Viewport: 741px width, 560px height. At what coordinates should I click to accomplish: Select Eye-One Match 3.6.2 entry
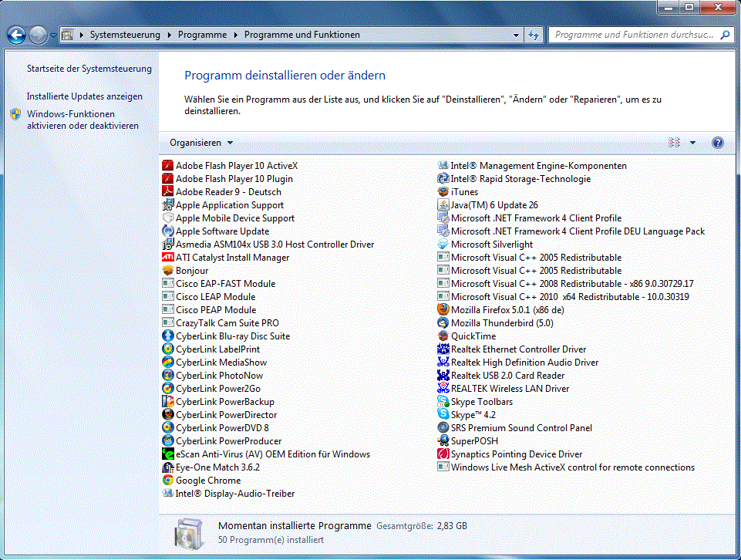(211, 467)
